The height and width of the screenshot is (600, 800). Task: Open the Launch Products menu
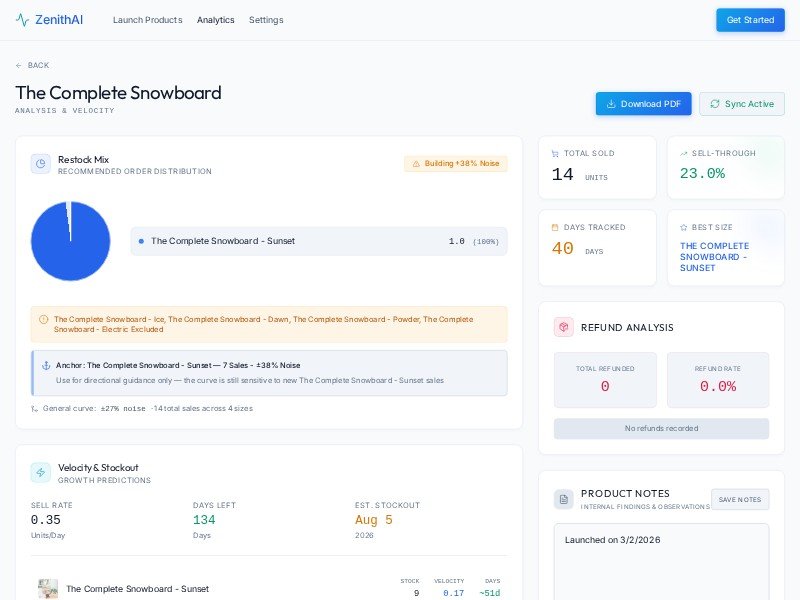pos(147,20)
